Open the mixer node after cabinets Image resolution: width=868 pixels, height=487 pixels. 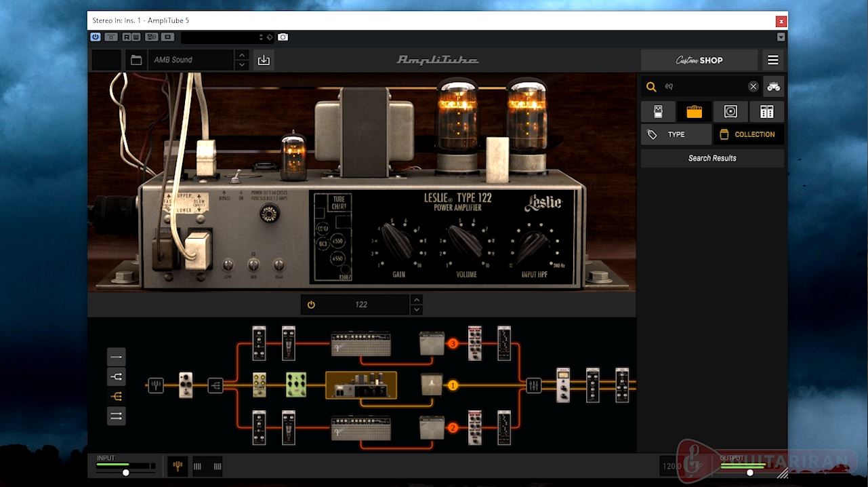[534, 385]
